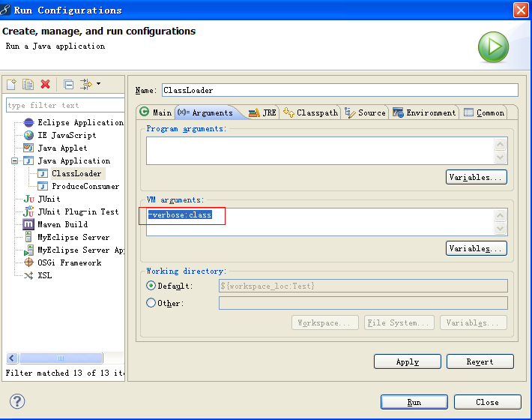Click the New launch configuration icon
532x420 pixels.
(x=11, y=84)
